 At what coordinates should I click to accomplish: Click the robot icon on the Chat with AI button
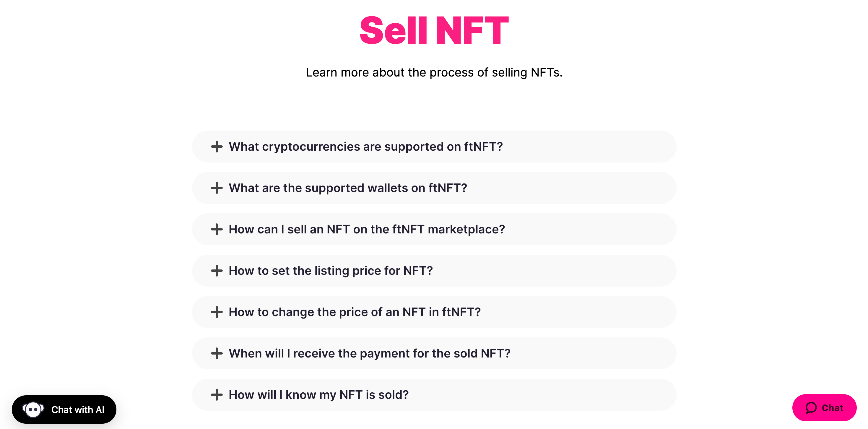(x=33, y=409)
